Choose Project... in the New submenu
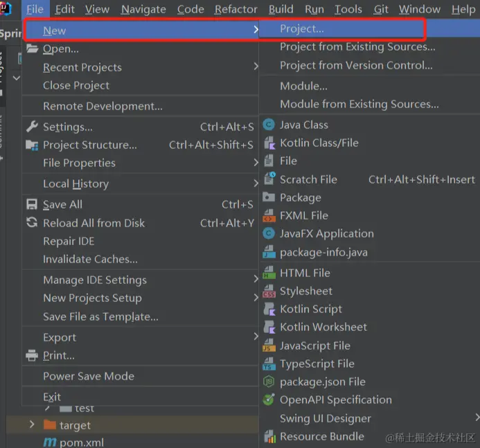Screen dimensions: 480x448 (369, 28)
